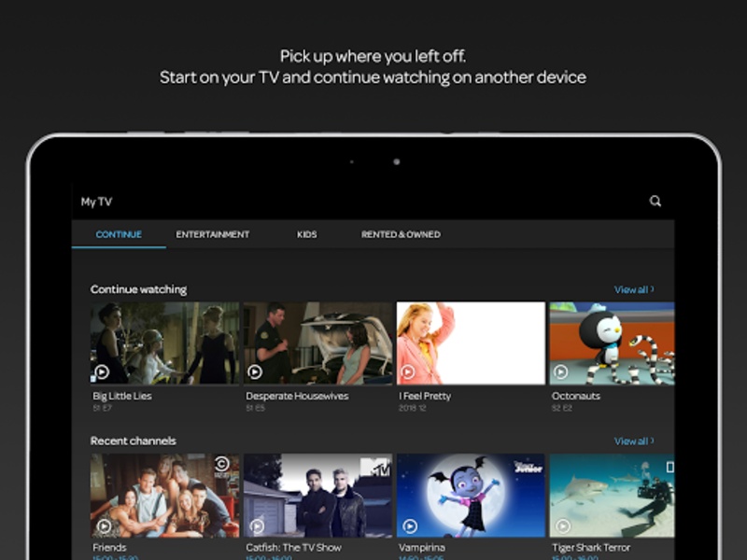Click the 'Desperate Housewives' title text
The image size is (747, 560).
[x=297, y=396]
